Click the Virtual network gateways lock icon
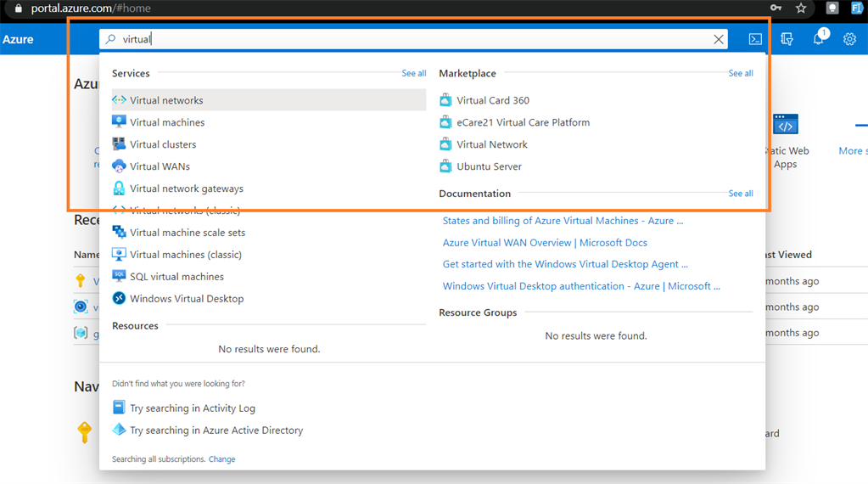 pyautogui.click(x=119, y=189)
